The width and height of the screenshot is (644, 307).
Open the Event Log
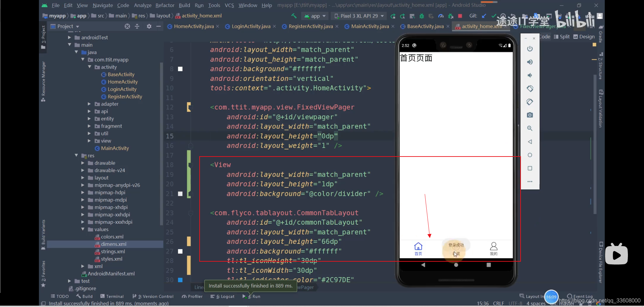580,296
